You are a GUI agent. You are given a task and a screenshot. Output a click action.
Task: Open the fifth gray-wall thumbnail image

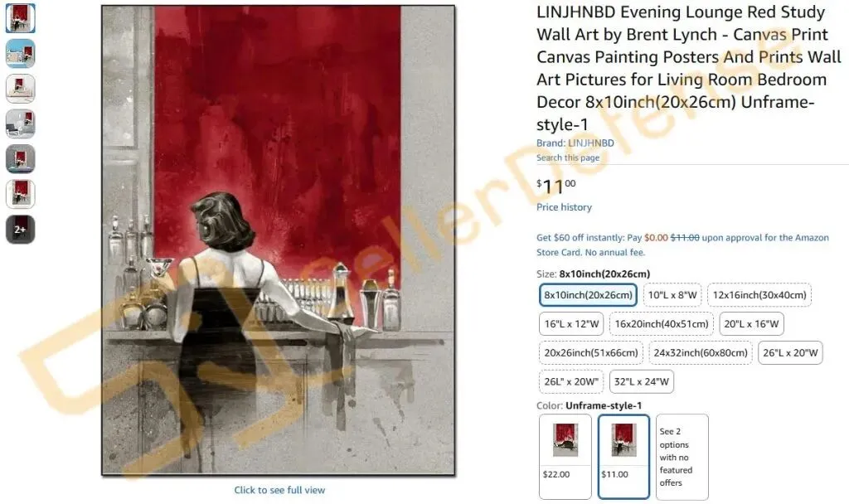[x=21, y=158]
